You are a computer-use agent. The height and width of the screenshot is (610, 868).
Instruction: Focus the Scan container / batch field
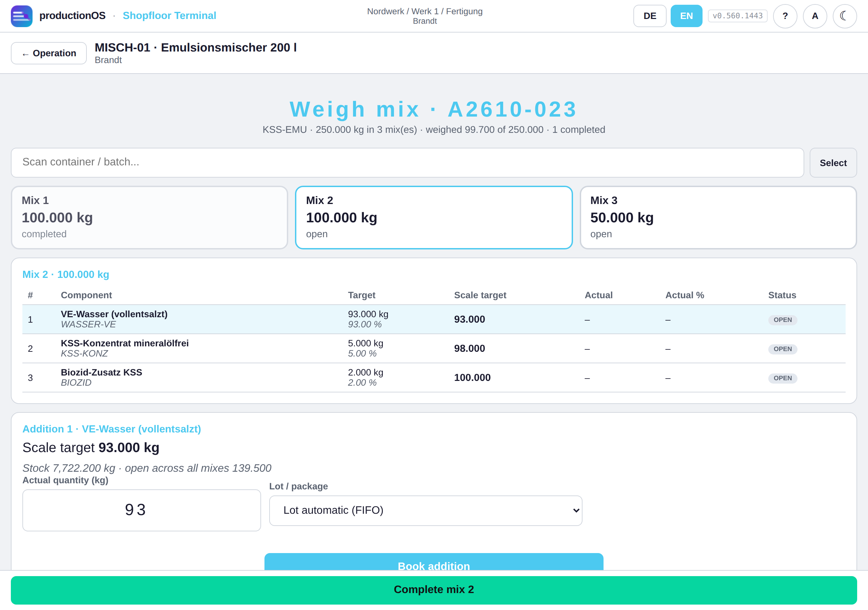(x=407, y=163)
